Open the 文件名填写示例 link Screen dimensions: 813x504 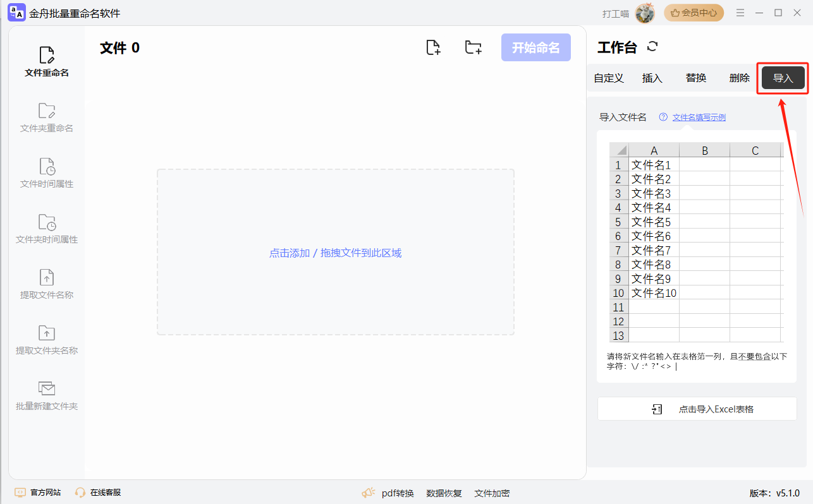pos(699,117)
